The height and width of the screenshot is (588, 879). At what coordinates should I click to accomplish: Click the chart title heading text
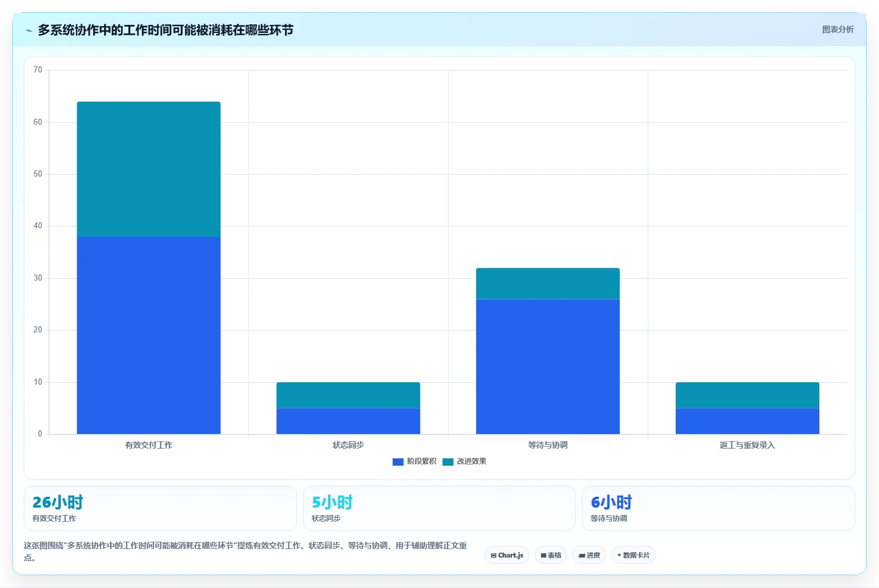click(x=166, y=30)
